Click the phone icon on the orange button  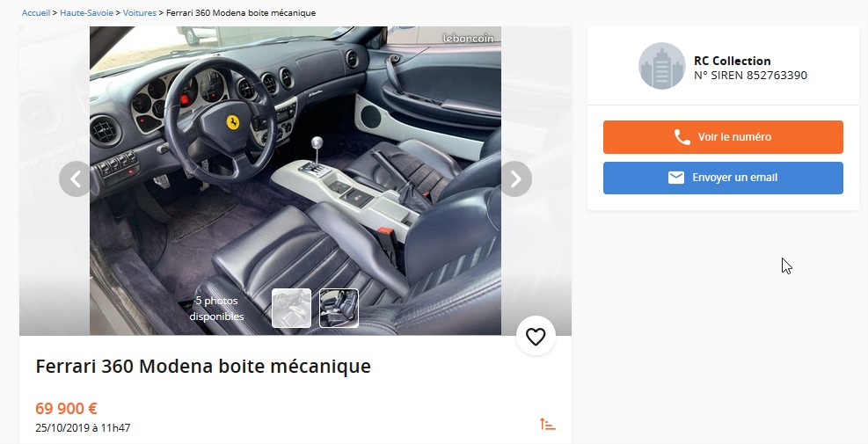point(682,137)
